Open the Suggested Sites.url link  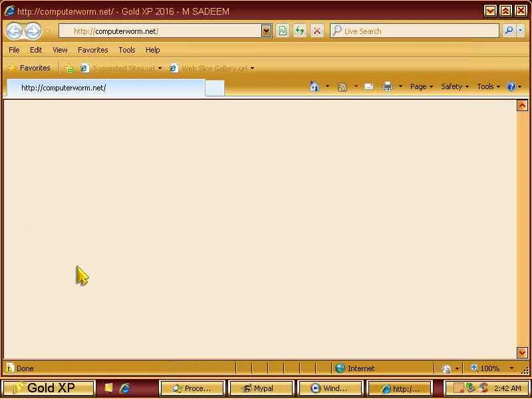[x=118, y=68]
